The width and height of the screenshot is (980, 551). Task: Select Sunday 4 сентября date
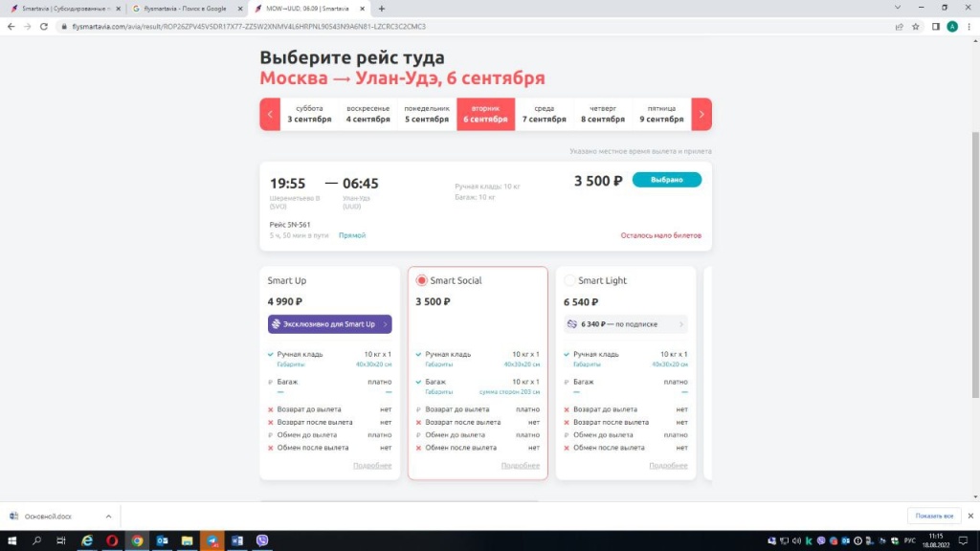[x=368, y=115]
